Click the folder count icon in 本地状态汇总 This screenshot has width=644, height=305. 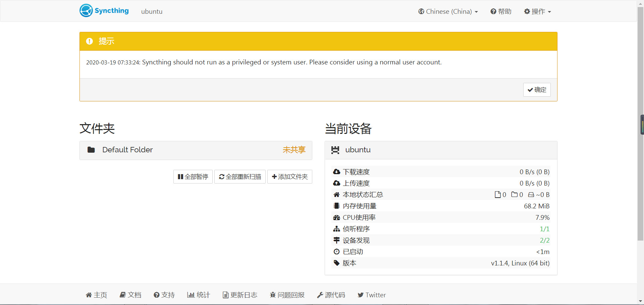515,194
